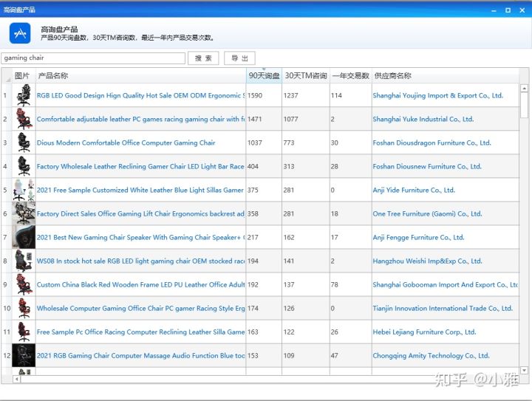Sort by 30天TM咨询 column header

click(306, 75)
